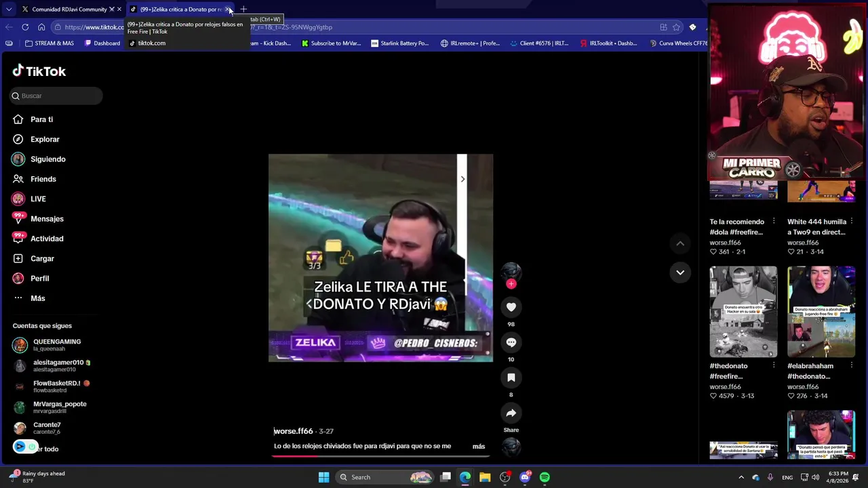This screenshot has height=488, width=868.
Task: Bookmark the video with save icon
Action: [x=511, y=378]
